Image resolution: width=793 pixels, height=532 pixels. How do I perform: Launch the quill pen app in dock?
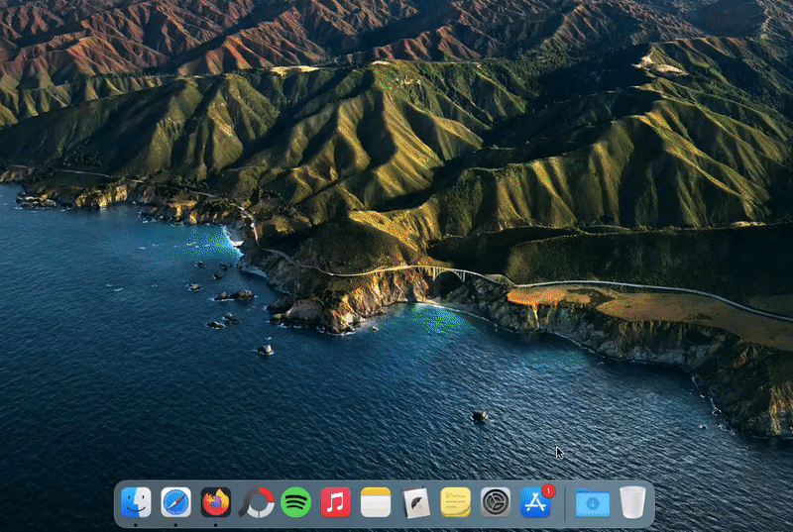click(x=415, y=502)
